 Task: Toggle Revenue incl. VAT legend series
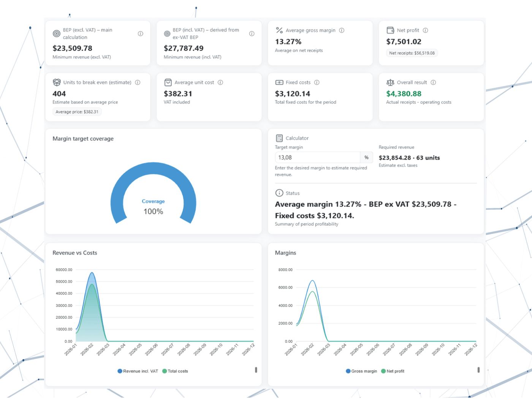[x=138, y=371]
